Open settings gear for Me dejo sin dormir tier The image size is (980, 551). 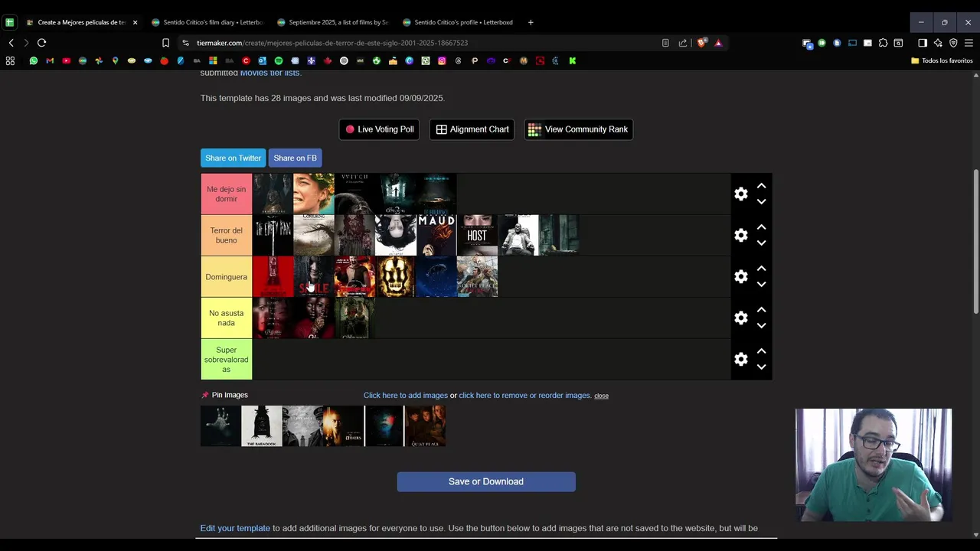[x=740, y=194]
